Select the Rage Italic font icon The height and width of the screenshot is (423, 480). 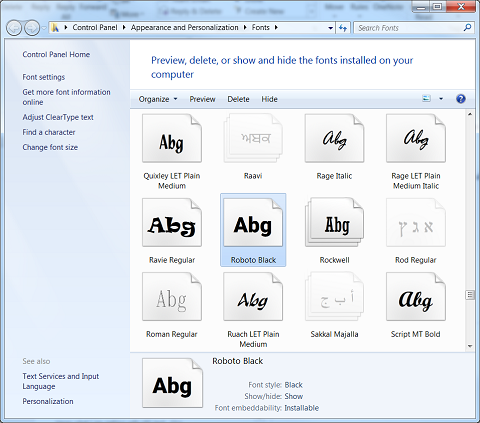coord(334,138)
